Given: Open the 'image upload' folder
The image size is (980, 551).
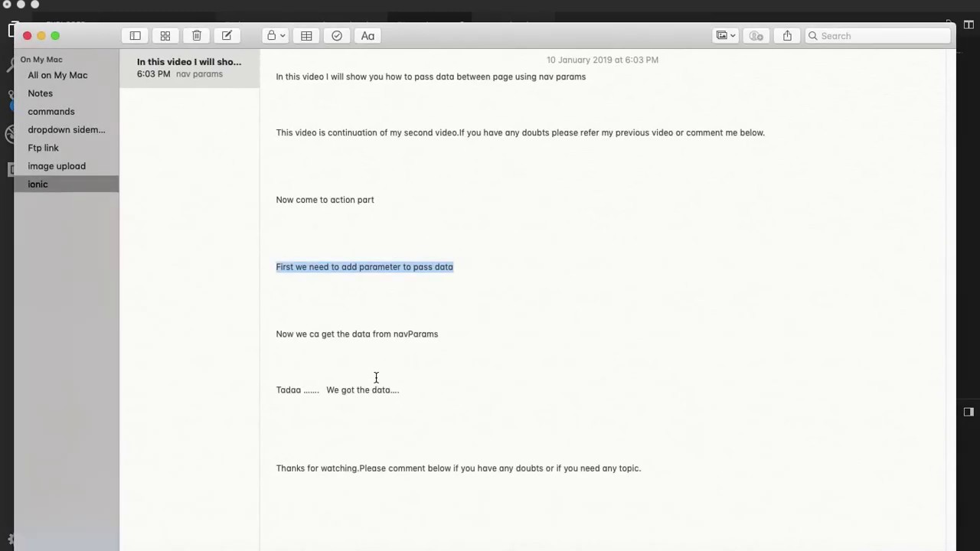Looking at the screenshot, I should point(66,166).
